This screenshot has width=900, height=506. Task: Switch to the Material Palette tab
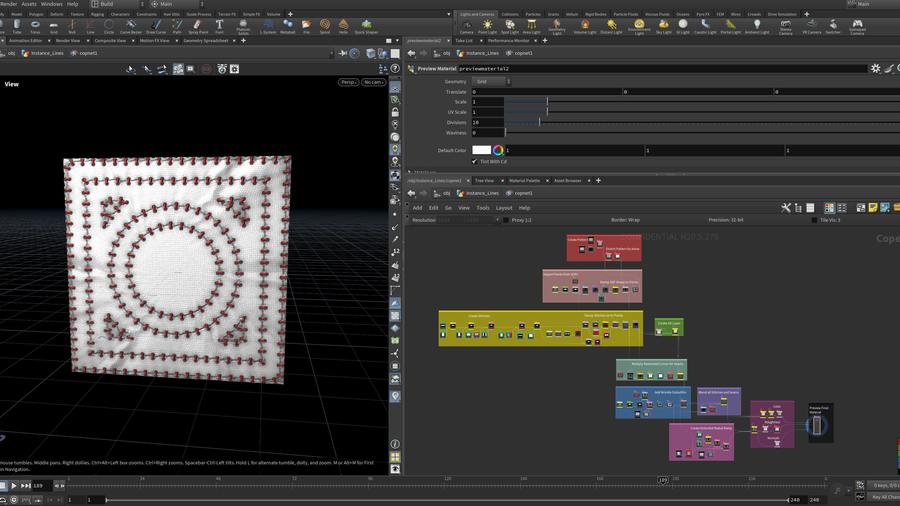click(524, 181)
